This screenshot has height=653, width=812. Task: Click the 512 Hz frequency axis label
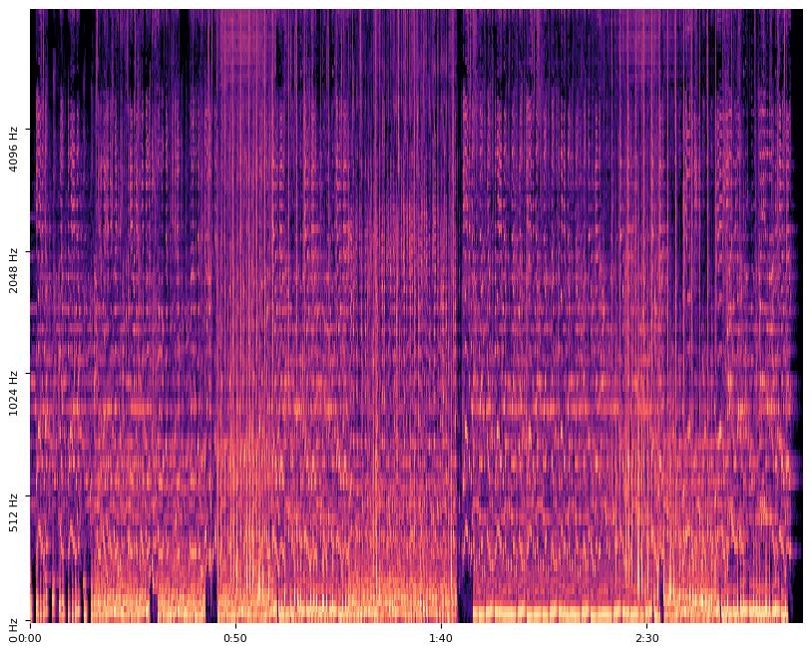13,512
